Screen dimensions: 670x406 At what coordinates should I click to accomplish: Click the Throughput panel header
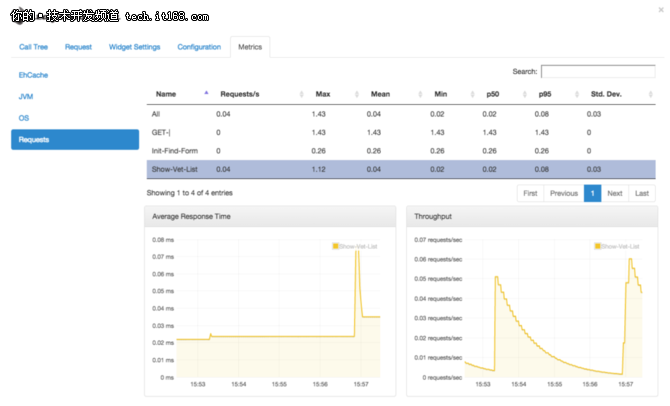(x=532, y=217)
